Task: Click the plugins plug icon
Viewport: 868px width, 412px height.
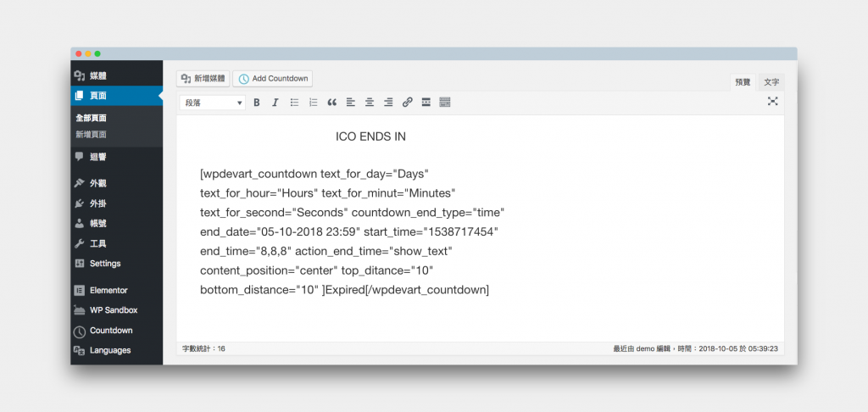Action: (80, 203)
